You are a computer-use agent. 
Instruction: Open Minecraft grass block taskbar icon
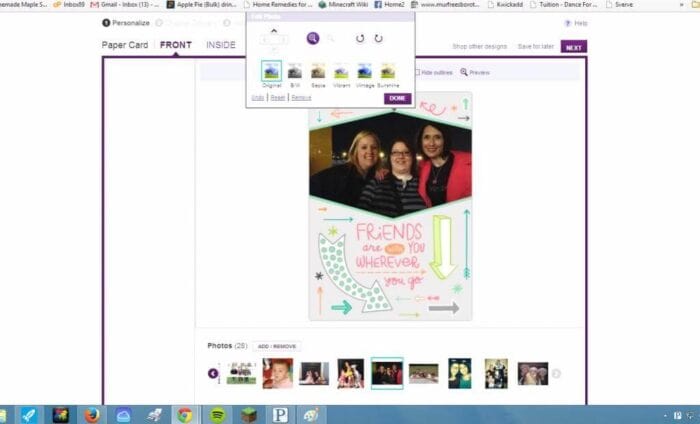[248, 415]
